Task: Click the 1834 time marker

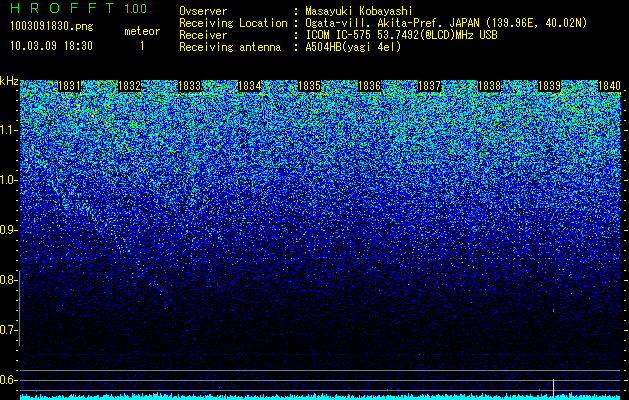Action: tap(250, 86)
